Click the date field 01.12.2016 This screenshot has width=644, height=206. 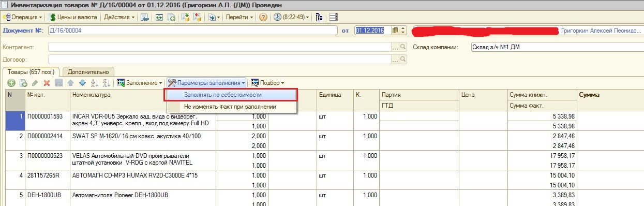tap(373, 31)
